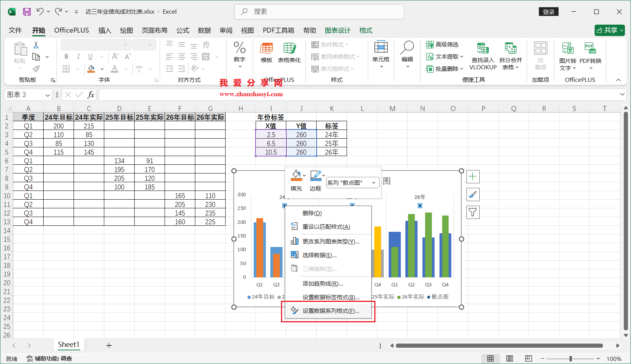Insert function with fx button
631x364 pixels.
tap(91, 95)
